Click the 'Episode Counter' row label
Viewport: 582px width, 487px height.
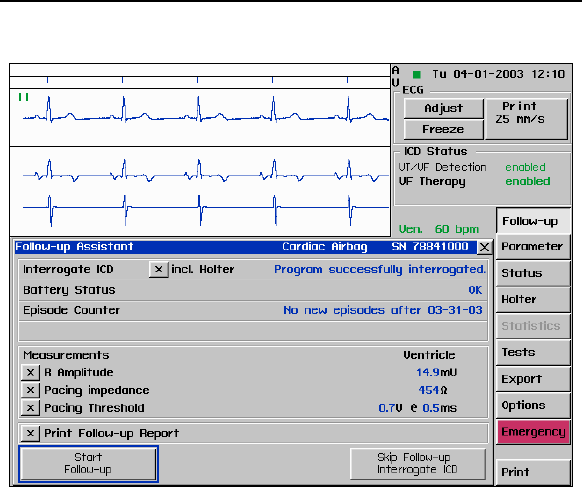[x=71, y=310]
